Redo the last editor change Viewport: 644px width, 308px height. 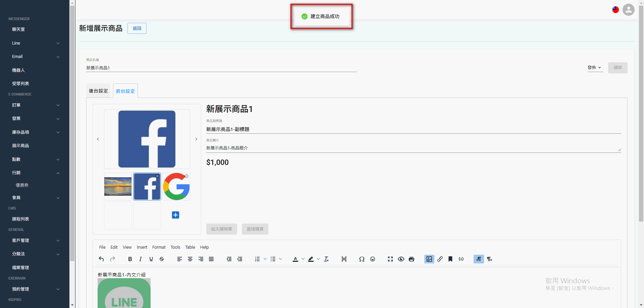pos(112,259)
